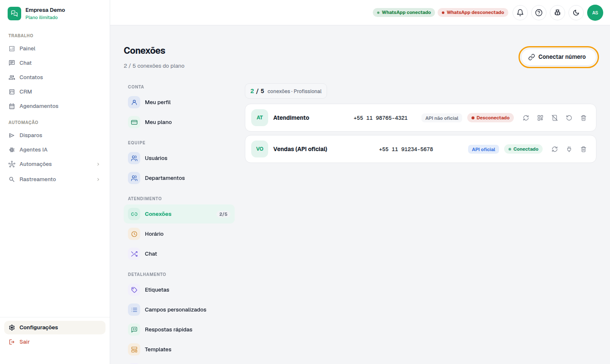Click the VO avatar of Vendas
610x364 pixels.
260,149
